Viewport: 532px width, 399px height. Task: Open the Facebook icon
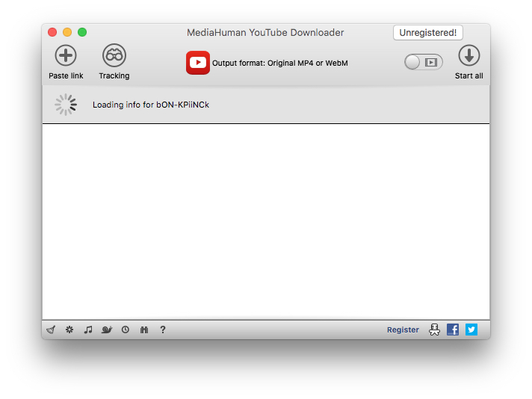[453, 330]
